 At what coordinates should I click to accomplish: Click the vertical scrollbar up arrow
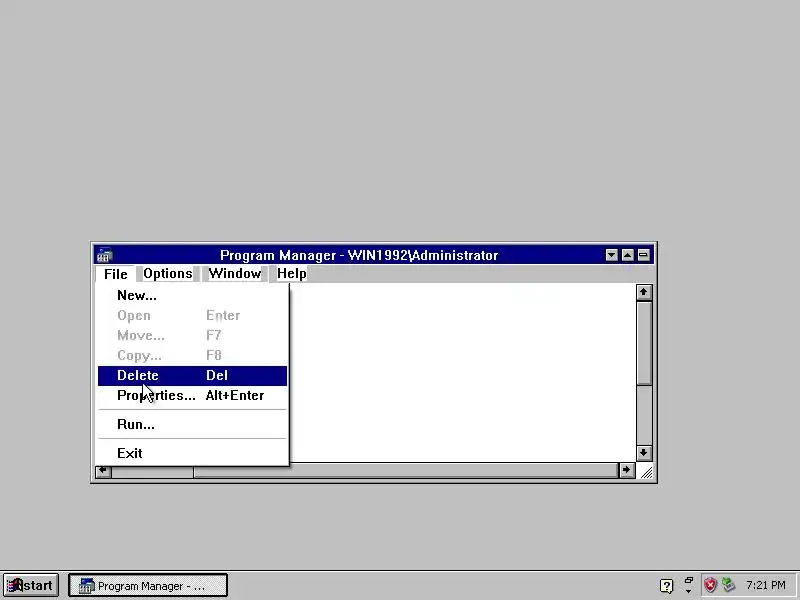tap(643, 292)
